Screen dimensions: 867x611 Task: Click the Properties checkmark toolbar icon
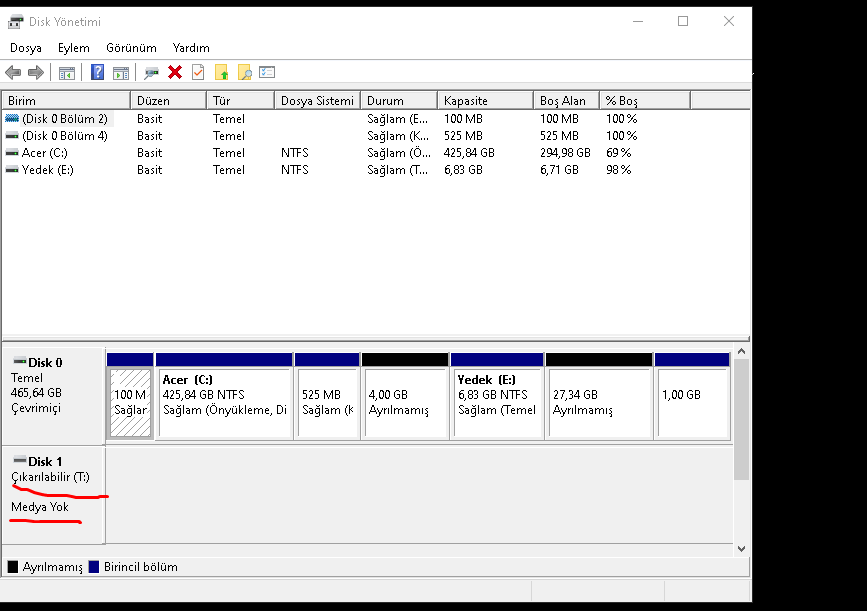point(198,72)
